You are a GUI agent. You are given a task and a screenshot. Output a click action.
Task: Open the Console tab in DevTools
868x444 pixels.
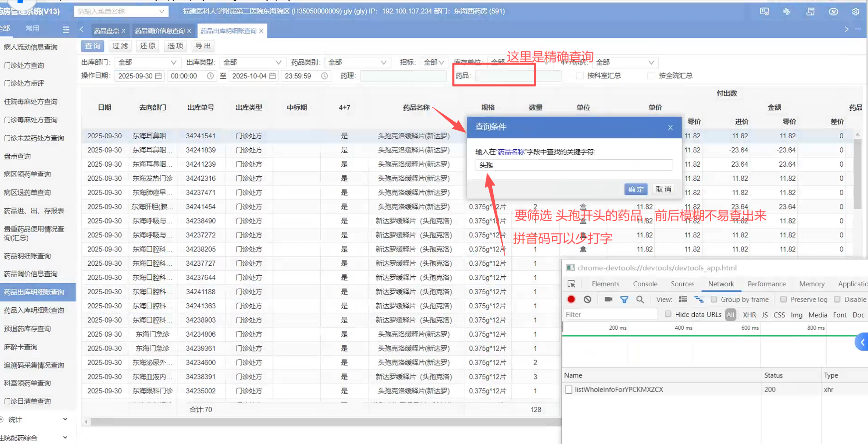[645, 284]
